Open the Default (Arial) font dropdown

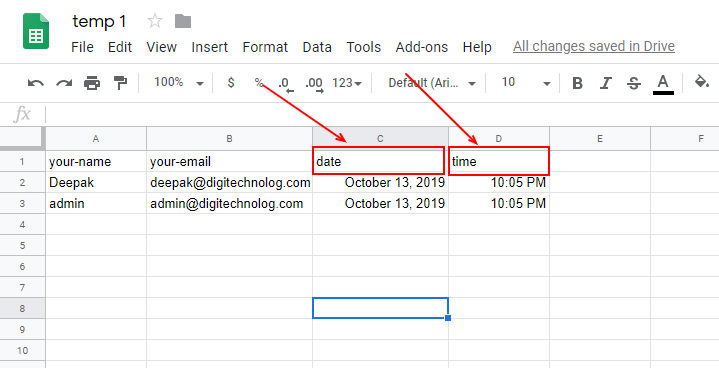click(x=431, y=83)
